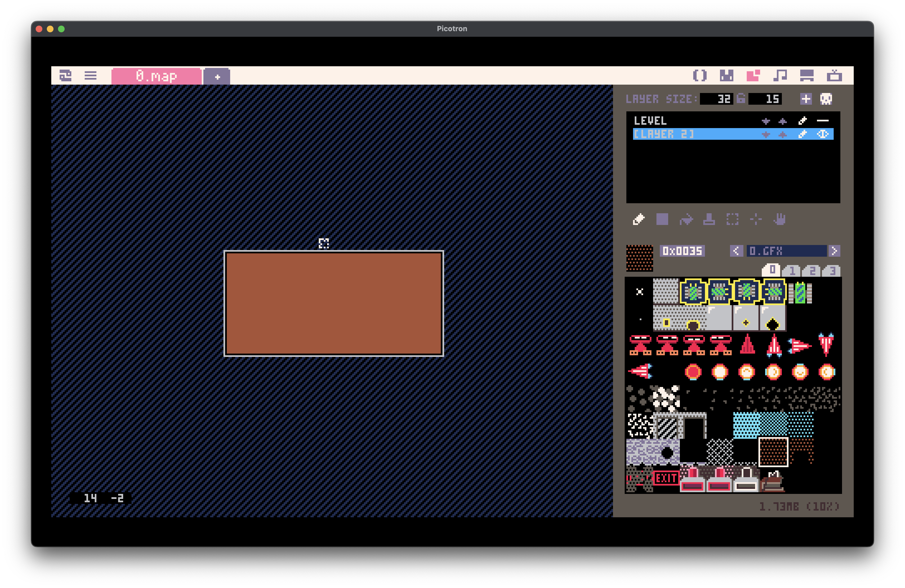Image resolution: width=905 pixels, height=588 pixels.
Task: Pick the EXIT sign tile
Action: [x=666, y=479]
